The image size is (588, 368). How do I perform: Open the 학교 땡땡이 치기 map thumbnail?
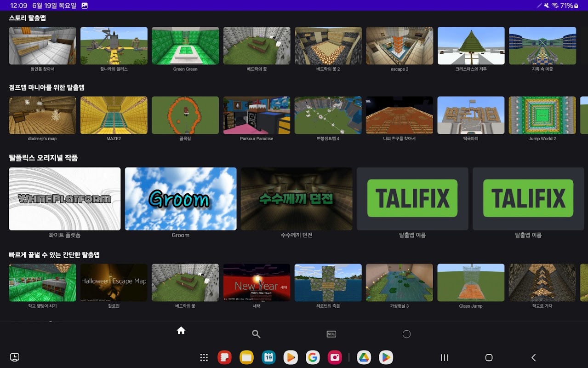[43, 283]
